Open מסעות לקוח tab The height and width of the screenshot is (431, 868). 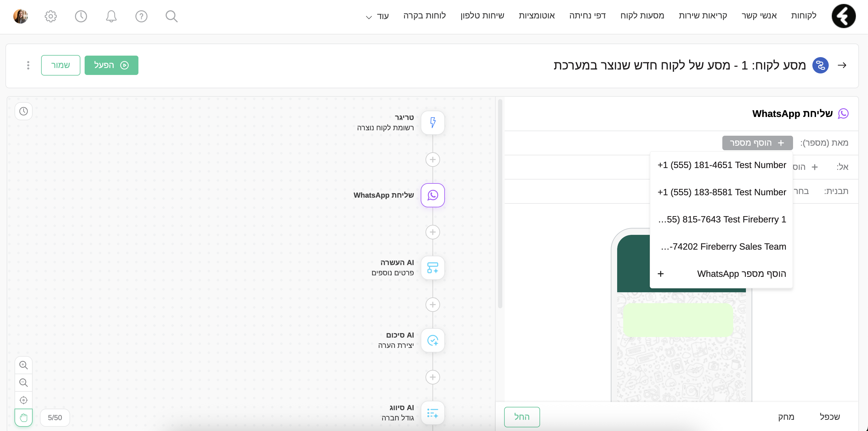642,15
